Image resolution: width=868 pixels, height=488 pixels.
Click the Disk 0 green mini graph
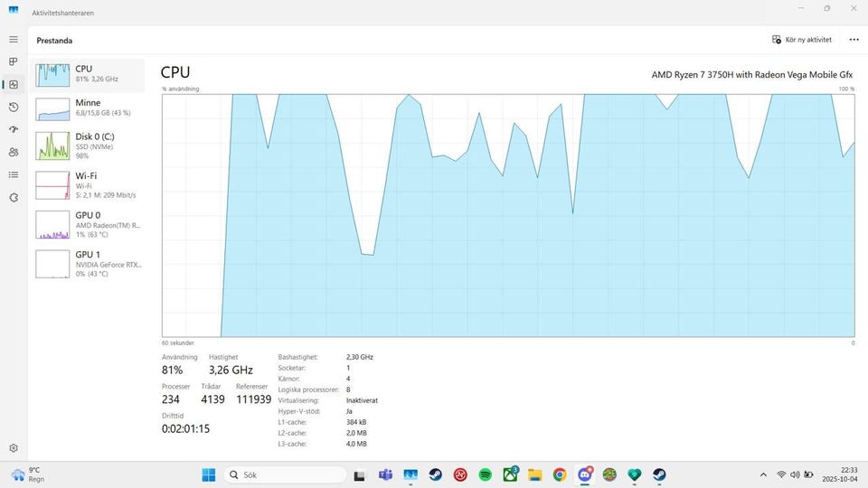[x=52, y=145]
